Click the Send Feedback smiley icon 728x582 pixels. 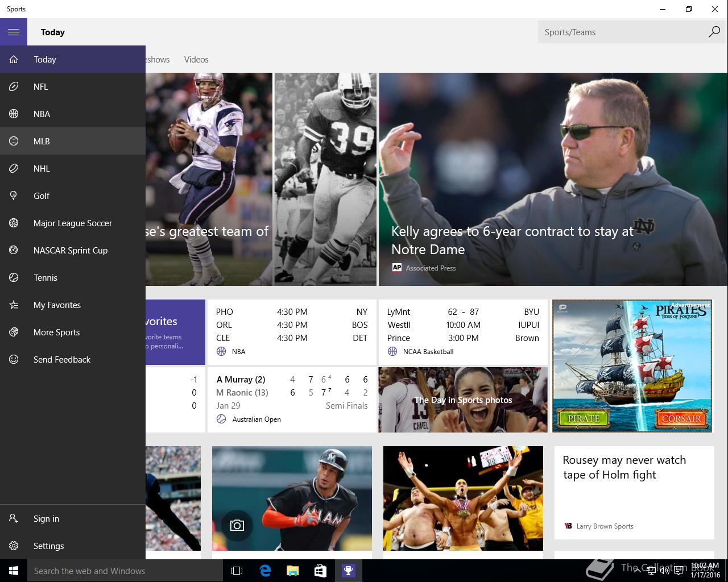coord(14,359)
